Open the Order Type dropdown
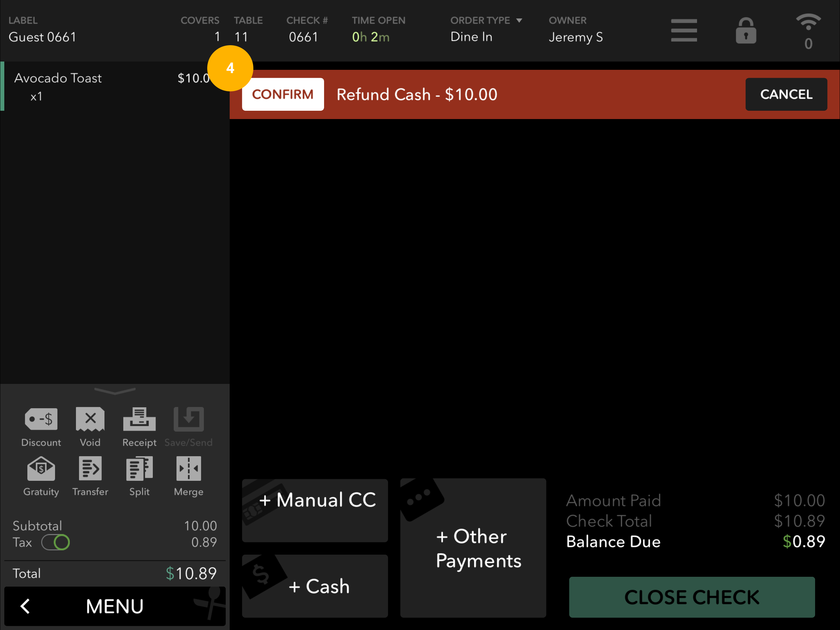The image size is (840, 630). pos(486,20)
